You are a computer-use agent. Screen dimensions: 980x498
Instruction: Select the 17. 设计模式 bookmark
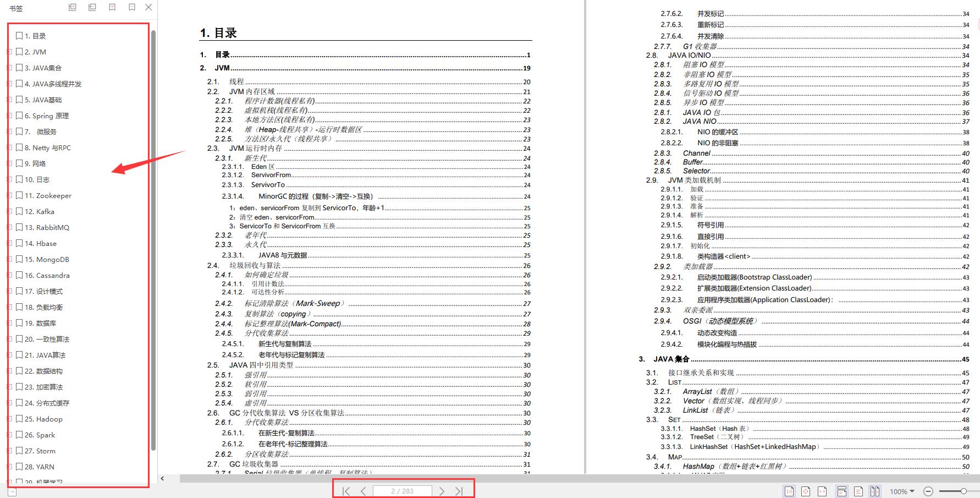40,291
